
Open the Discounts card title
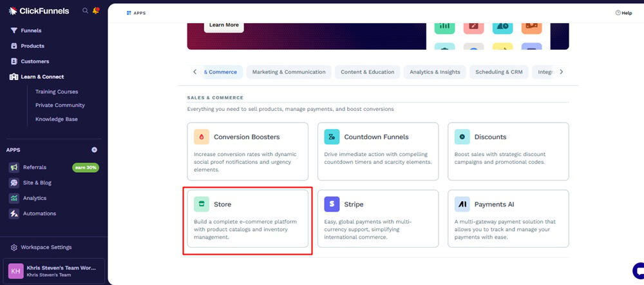click(490, 137)
